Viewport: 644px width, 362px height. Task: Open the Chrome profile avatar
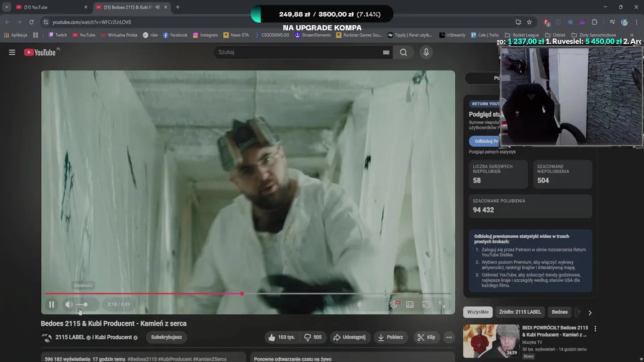coord(624,22)
